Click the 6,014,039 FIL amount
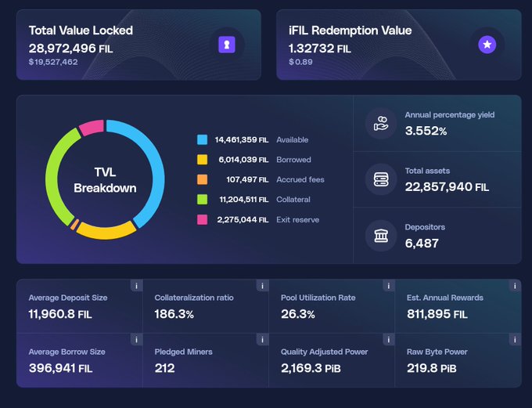The width and height of the screenshot is (532, 408). coord(243,160)
